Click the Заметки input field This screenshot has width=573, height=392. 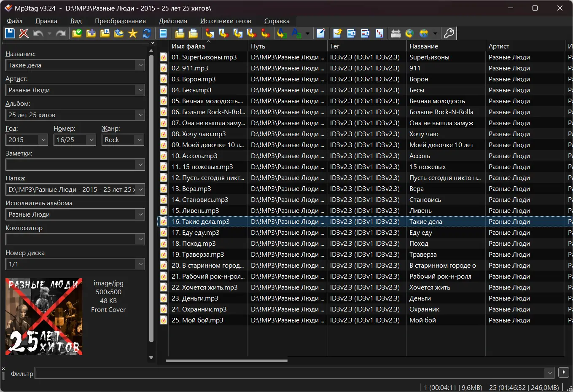71,165
